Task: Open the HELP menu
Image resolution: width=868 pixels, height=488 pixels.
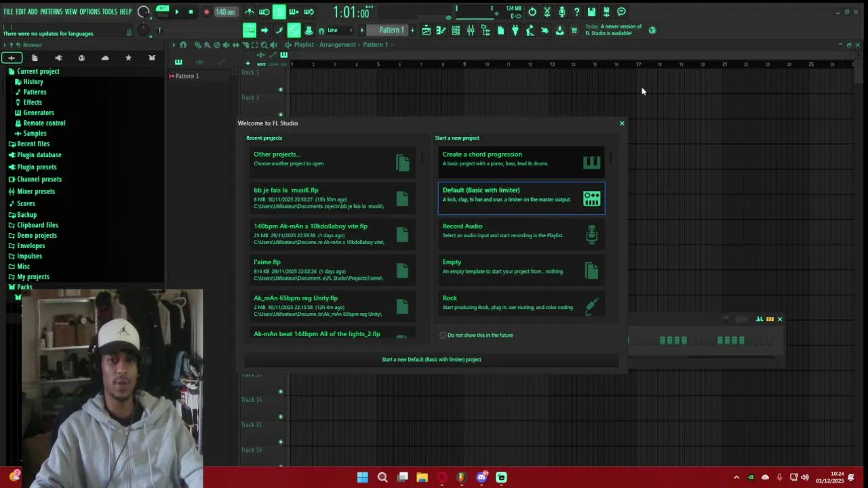Action: point(125,12)
